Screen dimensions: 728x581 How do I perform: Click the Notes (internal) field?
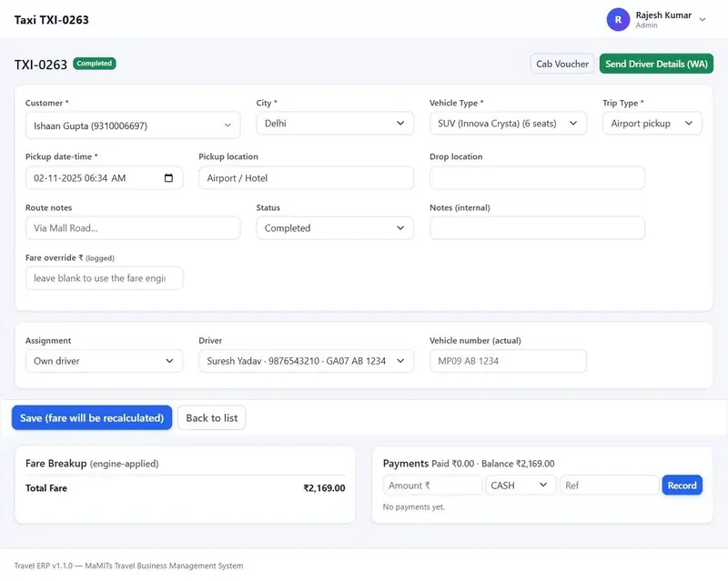537,228
